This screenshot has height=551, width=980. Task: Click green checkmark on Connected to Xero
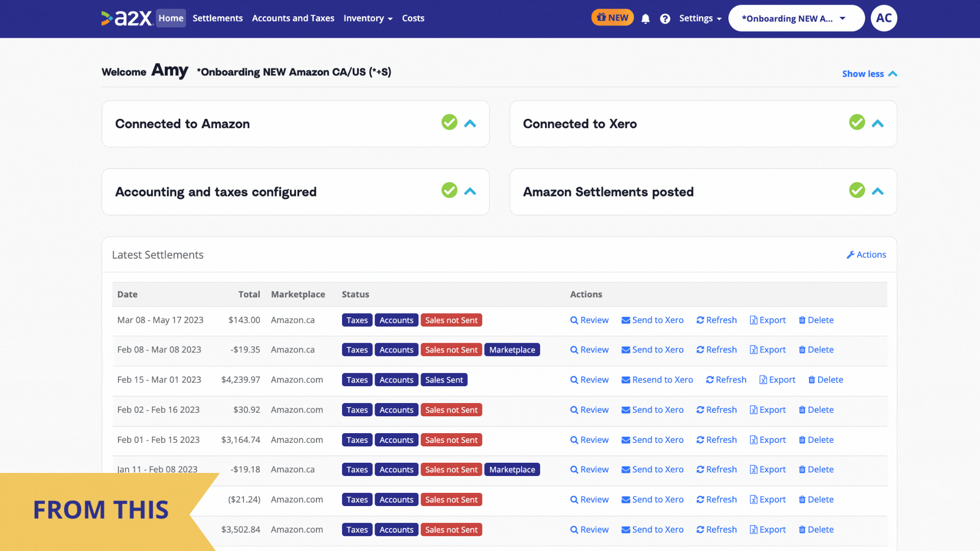click(x=857, y=122)
